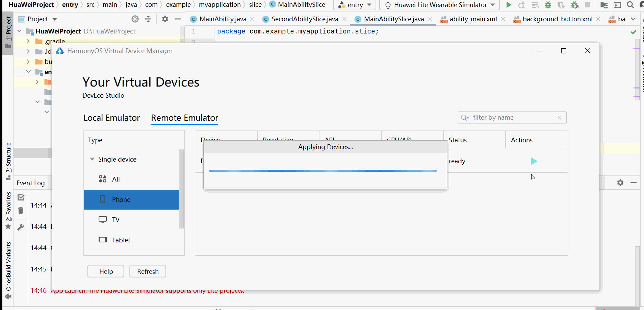Viewport: 644px width, 310px height.
Task: Click the Applying Devices progress bar
Action: point(323,171)
